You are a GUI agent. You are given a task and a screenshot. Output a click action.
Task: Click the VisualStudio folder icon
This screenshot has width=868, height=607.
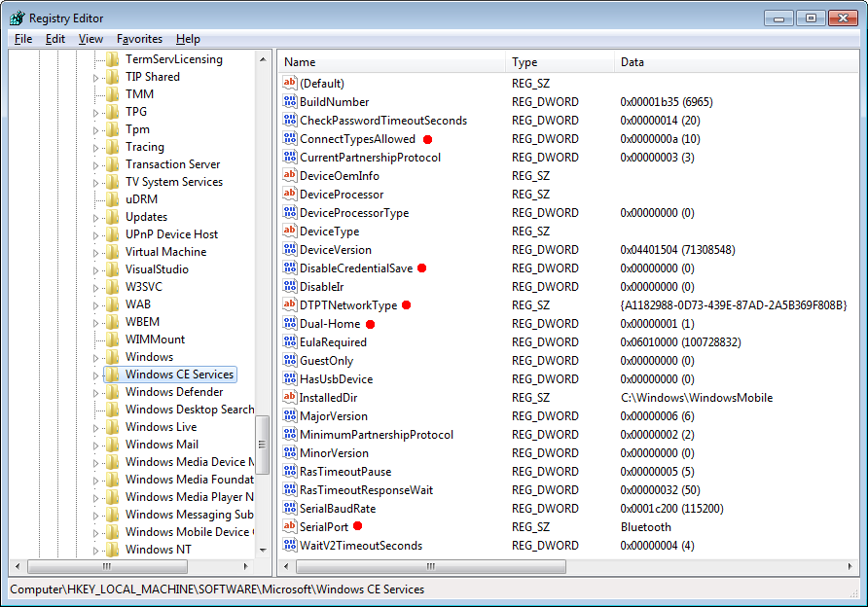coord(112,269)
